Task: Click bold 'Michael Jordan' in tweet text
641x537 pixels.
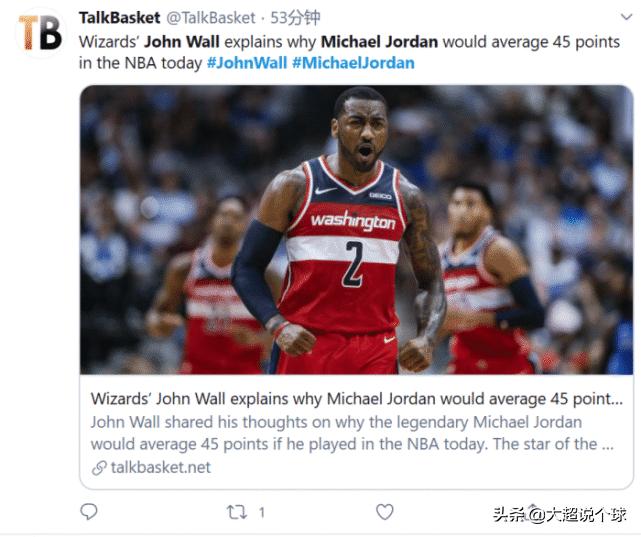Action: click(x=379, y=42)
